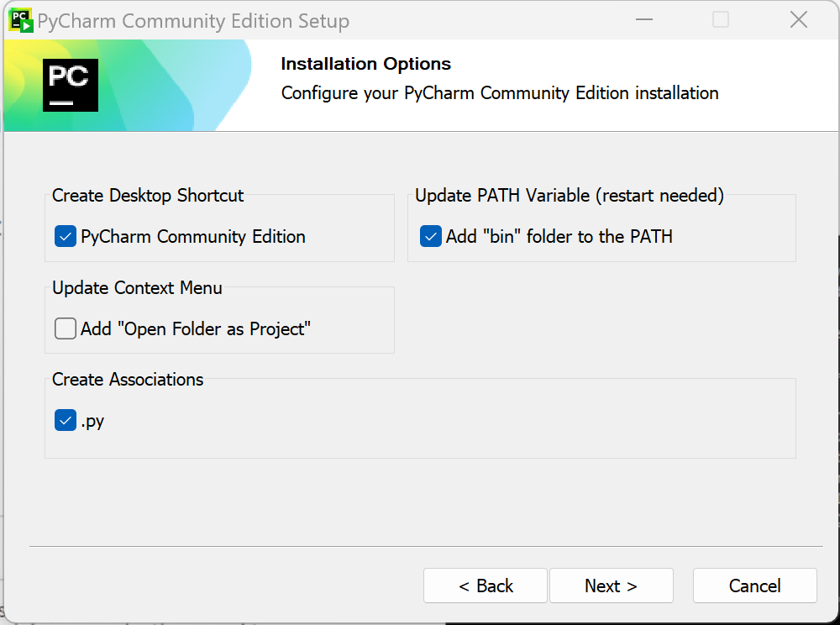
Task: Click the PyCharm installer icon in title bar
Action: [x=21, y=20]
